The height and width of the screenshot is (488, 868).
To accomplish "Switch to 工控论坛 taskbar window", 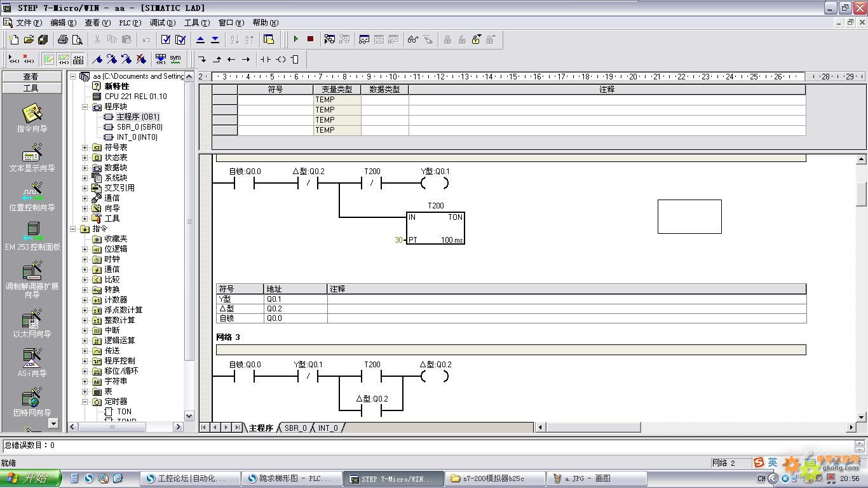I will click(191, 478).
